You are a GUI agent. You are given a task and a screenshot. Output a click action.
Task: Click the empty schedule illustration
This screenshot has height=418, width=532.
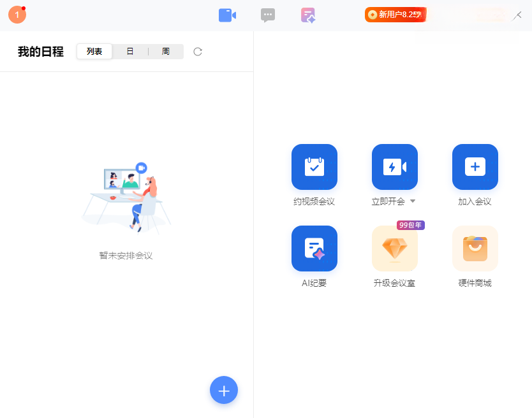[x=126, y=198]
